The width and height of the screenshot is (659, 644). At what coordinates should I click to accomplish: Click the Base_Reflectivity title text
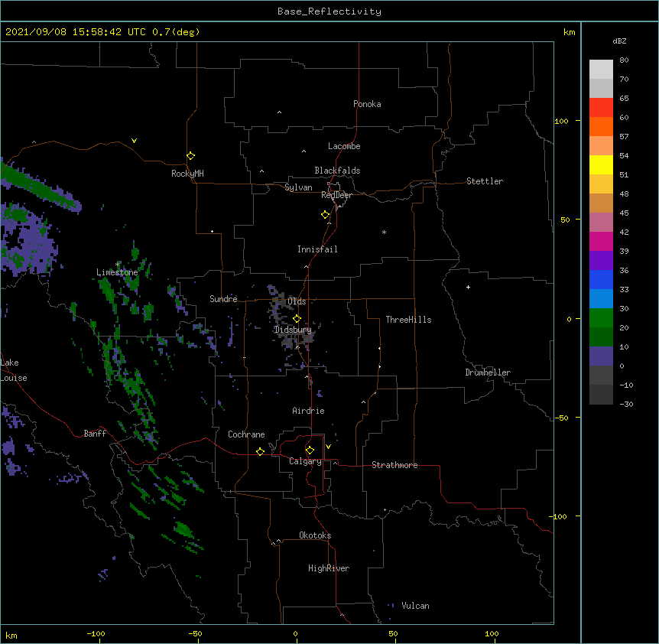pyautogui.click(x=329, y=11)
